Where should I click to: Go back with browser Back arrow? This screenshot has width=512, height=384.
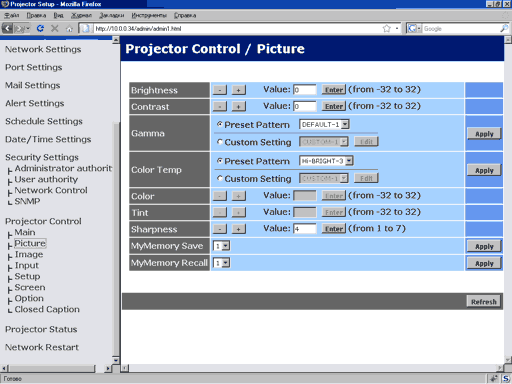click(7, 29)
